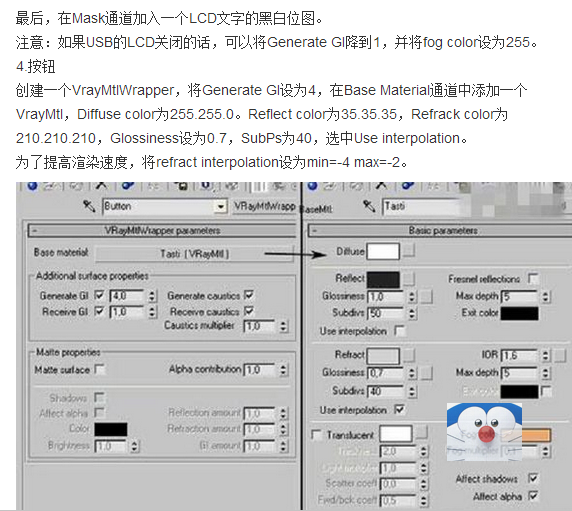The image size is (572, 511).
Task: Click the Caustics multiplier value field
Action: tap(260, 326)
